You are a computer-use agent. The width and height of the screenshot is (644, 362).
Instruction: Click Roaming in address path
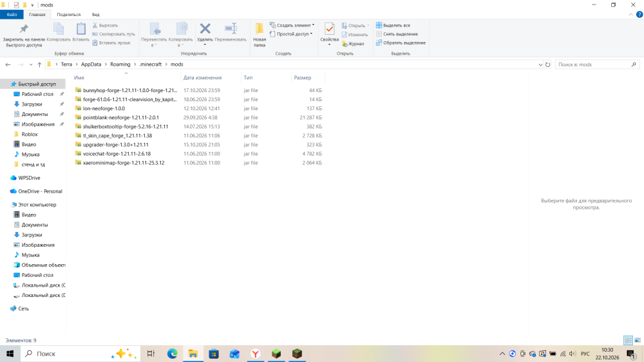tap(120, 64)
